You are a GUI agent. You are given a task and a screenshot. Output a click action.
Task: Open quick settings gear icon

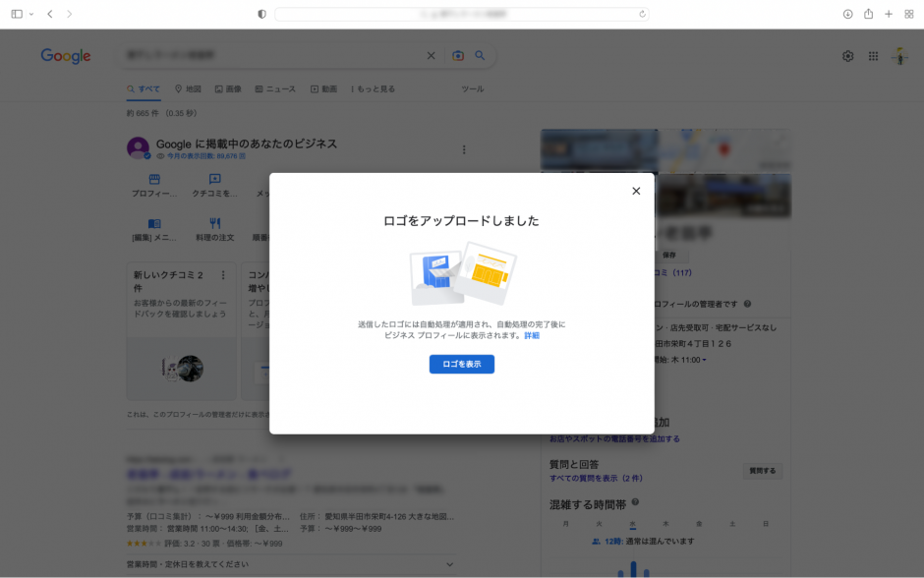tap(847, 56)
